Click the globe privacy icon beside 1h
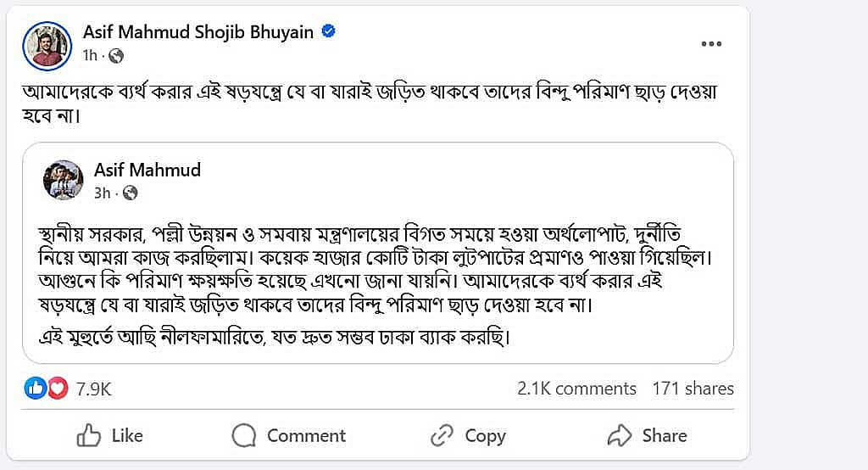Screen dimensions: 868x470 [x=116, y=56]
